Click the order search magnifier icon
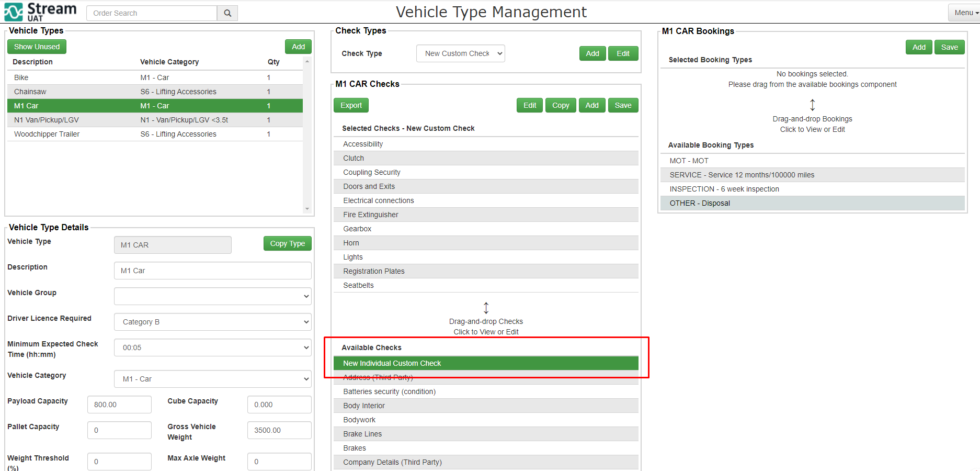Screen dimensions: 980x471 (227, 13)
